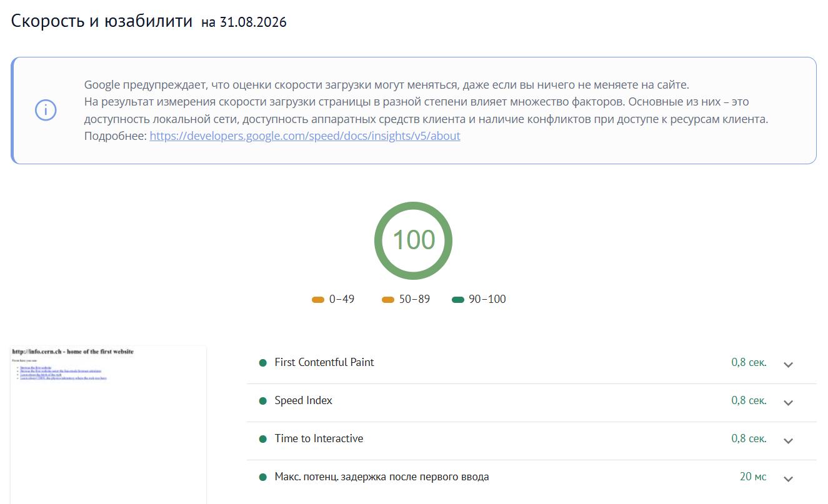This screenshot has width=828, height=504.
Task: Click the 100 score gauge circle
Action: coord(413,240)
